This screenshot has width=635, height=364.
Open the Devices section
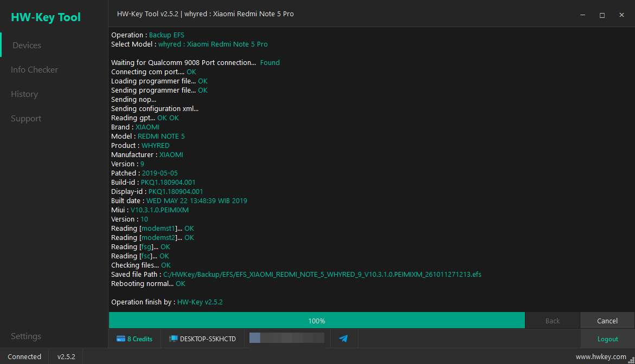[27, 45]
